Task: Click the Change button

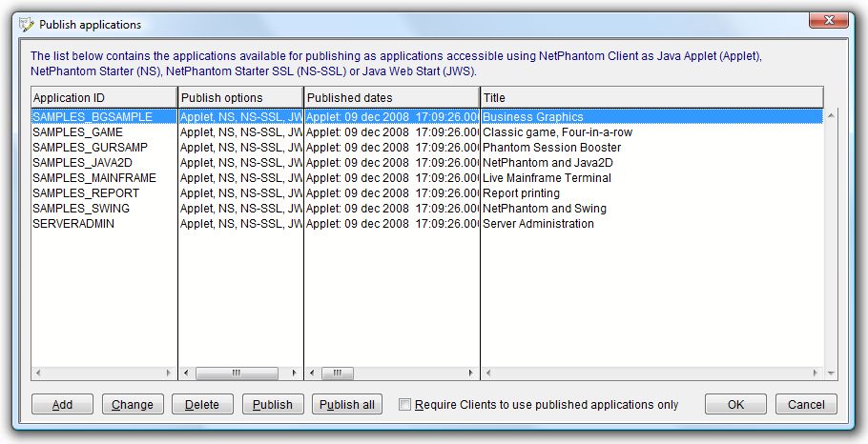Action: tap(133, 404)
